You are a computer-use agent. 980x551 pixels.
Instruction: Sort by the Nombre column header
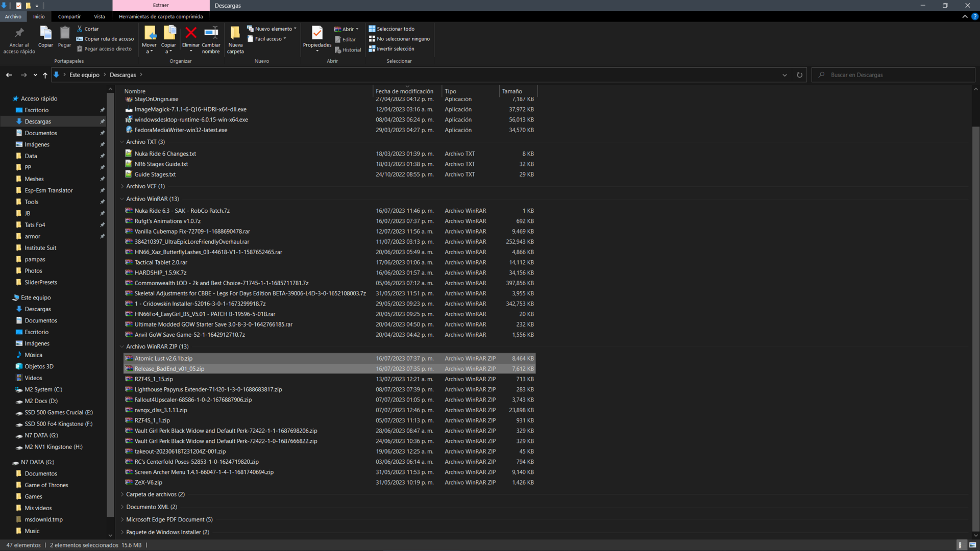tap(248, 91)
